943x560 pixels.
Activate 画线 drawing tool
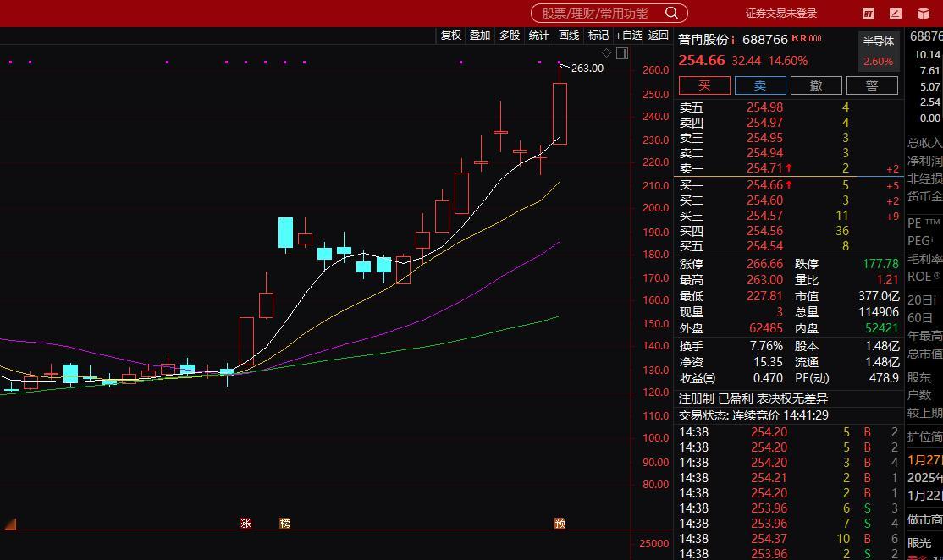pyautogui.click(x=568, y=36)
